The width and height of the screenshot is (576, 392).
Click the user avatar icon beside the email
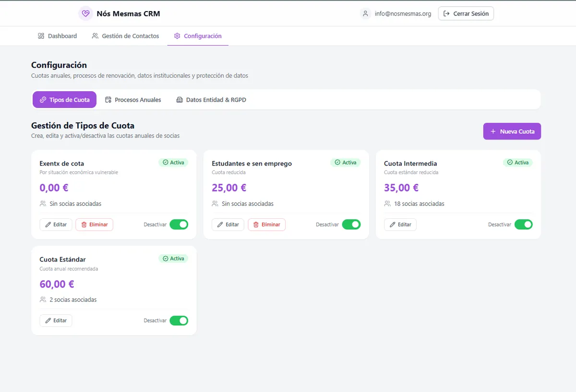(366, 13)
